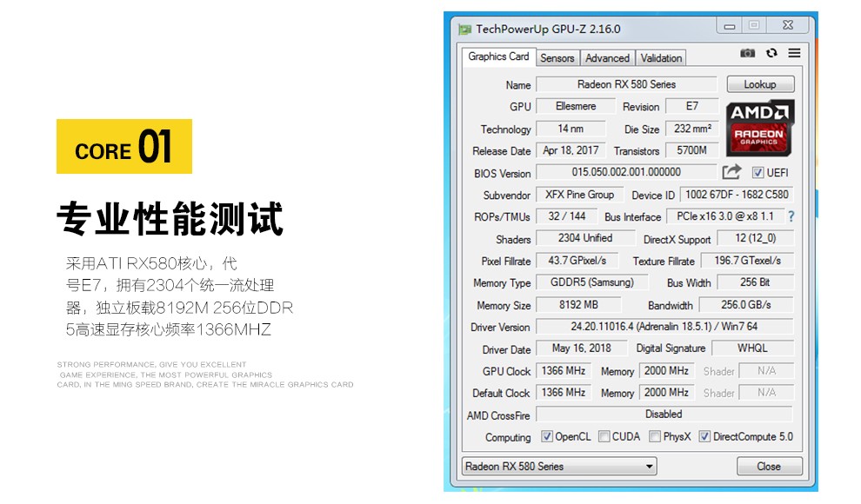Toggle the OpenCL checkbox

[546, 436]
